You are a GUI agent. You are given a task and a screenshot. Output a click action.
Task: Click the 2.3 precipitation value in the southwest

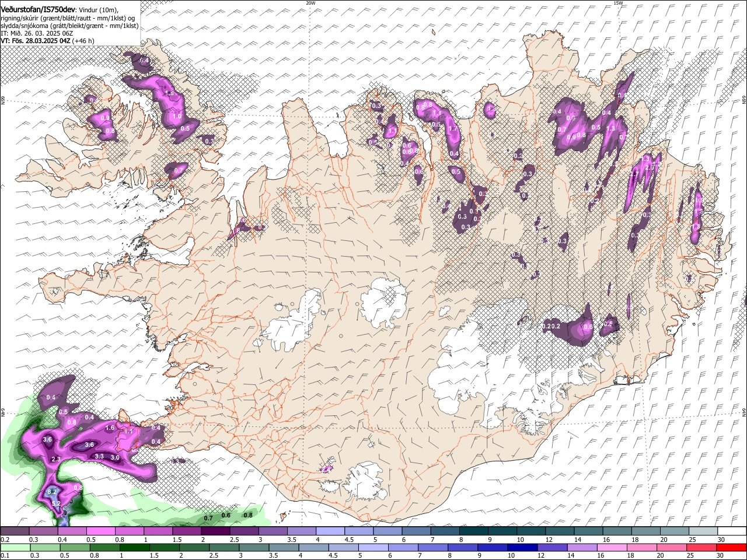[x=56, y=460]
